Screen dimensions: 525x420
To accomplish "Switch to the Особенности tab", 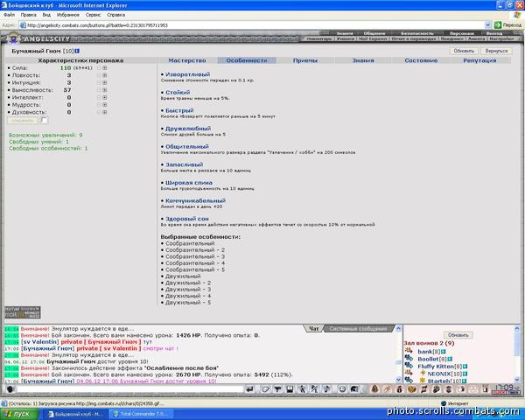I will click(247, 60).
